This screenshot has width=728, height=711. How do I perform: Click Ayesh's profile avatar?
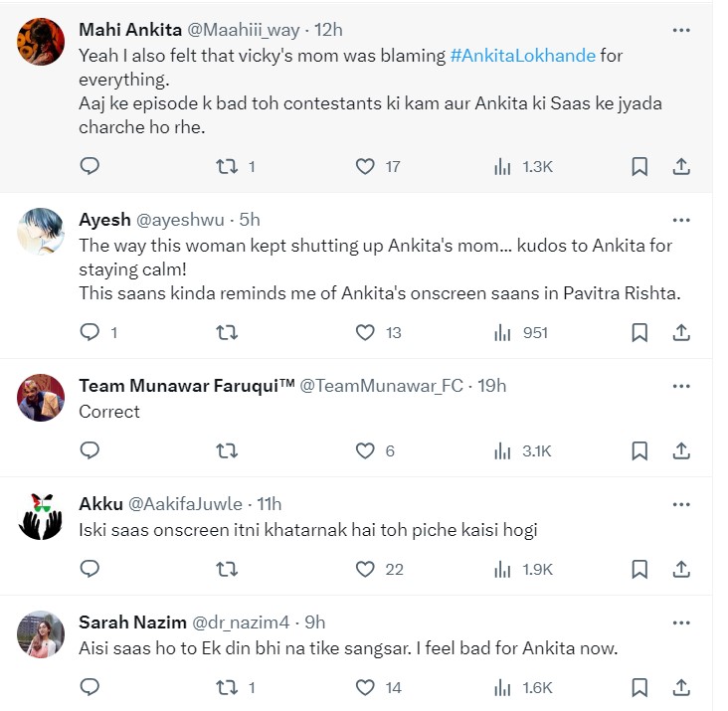(43, 233)
